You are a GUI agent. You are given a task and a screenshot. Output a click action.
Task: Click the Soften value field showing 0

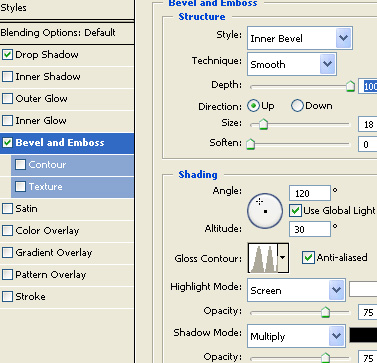point(368,144)
